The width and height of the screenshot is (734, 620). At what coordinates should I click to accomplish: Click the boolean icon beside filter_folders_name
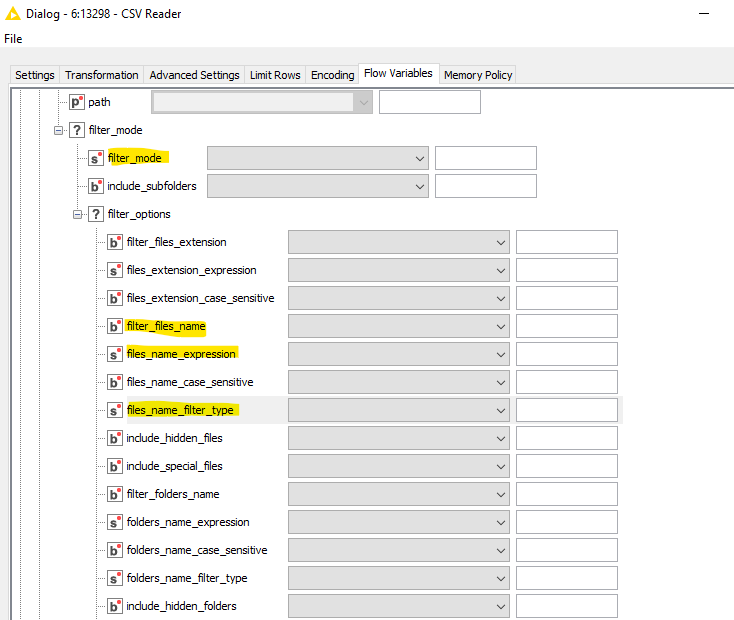(x=115, y=495)
